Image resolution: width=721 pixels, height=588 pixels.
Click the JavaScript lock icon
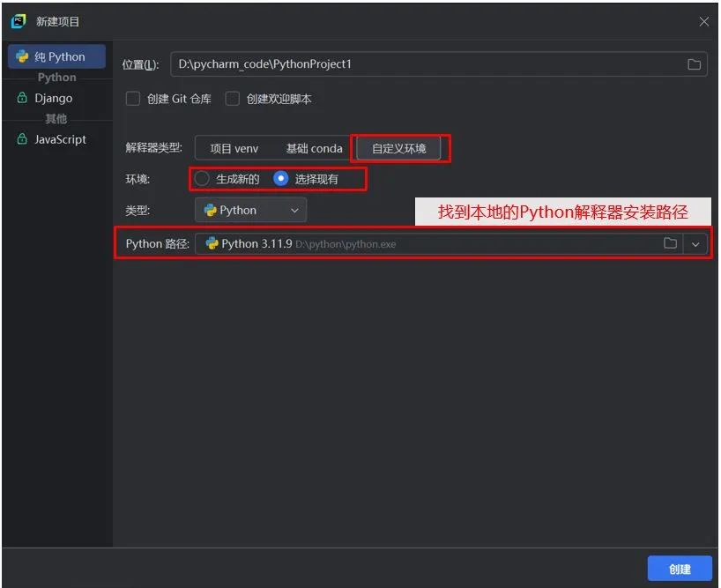click(22, 138)
